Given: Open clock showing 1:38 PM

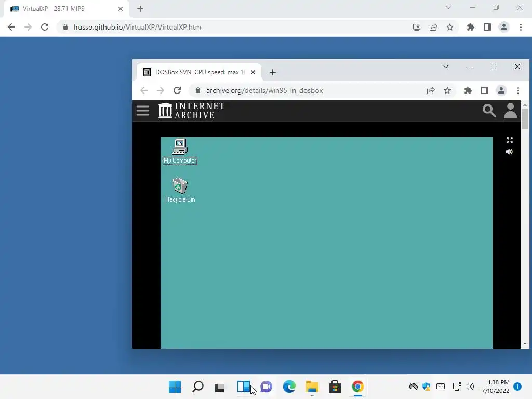Looking at the screenshot, I should tap(495, 387).
